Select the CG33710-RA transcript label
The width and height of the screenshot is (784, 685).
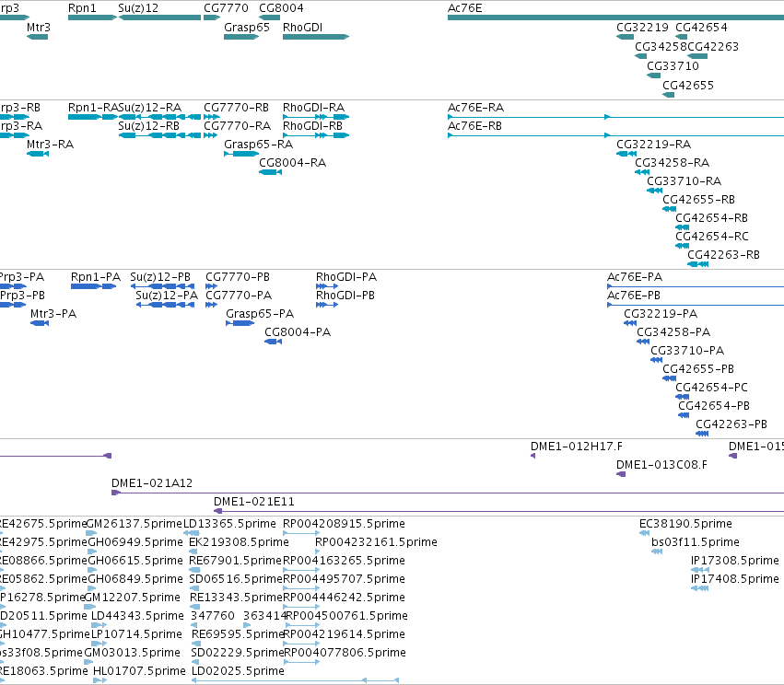point(684,181)
